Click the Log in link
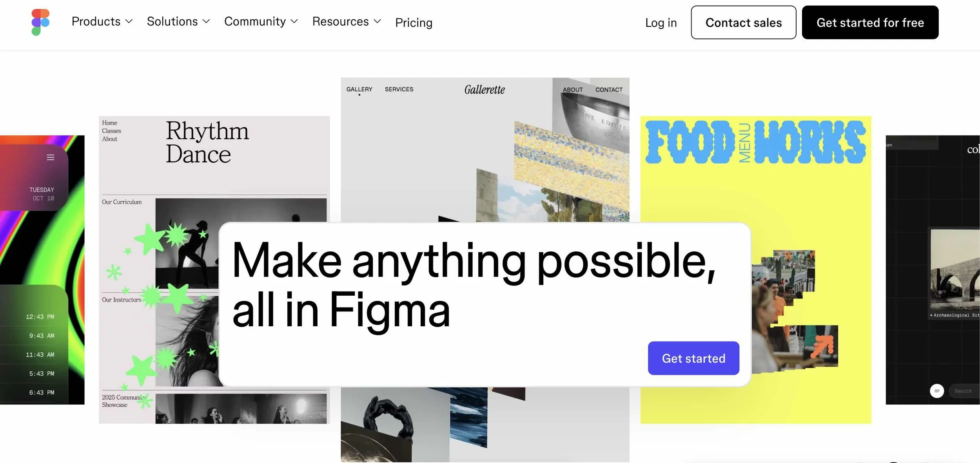The width and height of the screenshot is (980, 463). 661,23
